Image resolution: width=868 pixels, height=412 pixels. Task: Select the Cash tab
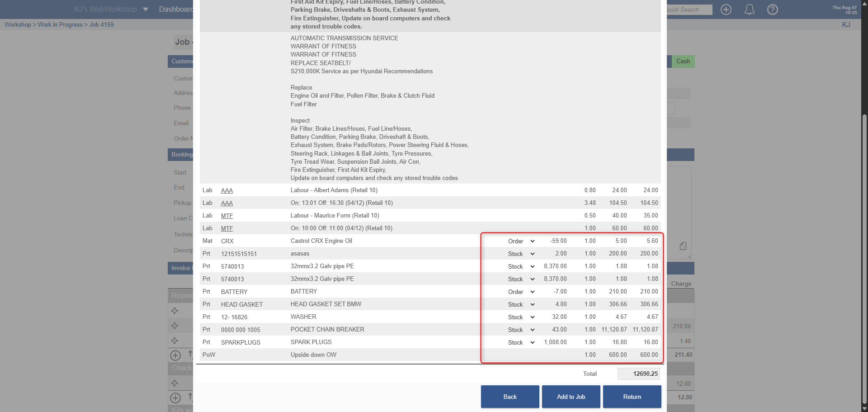point(683,61)
